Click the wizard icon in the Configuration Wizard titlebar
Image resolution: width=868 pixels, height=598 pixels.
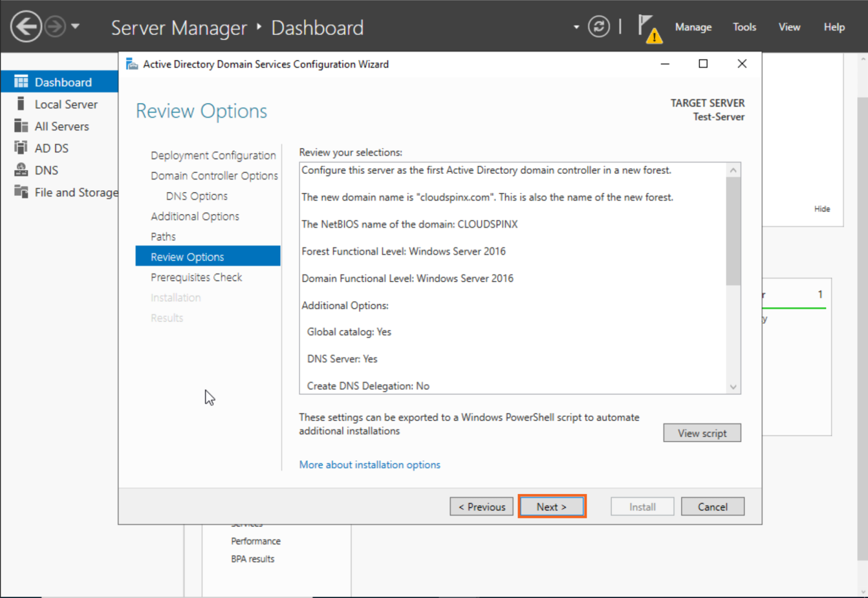tap(132, 64)
